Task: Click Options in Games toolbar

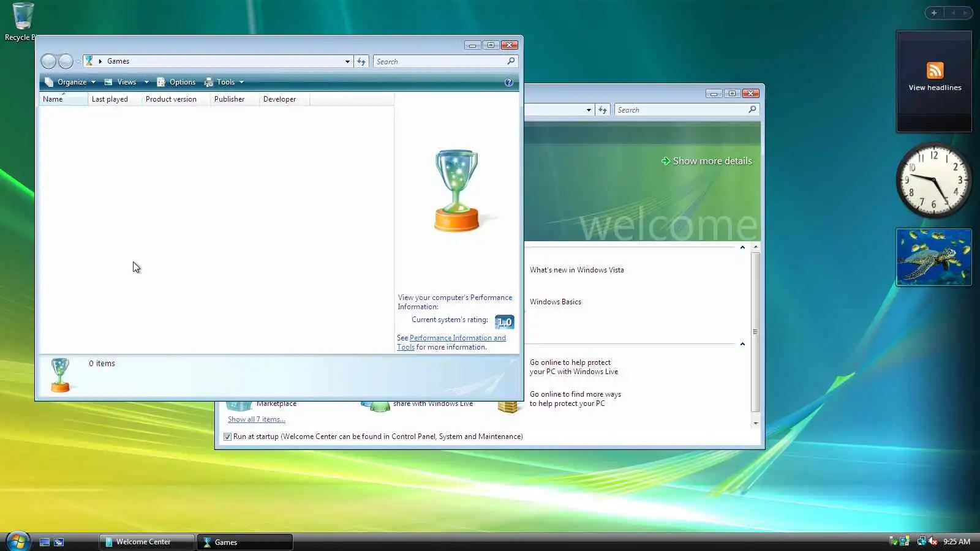Action: [176, 82]
